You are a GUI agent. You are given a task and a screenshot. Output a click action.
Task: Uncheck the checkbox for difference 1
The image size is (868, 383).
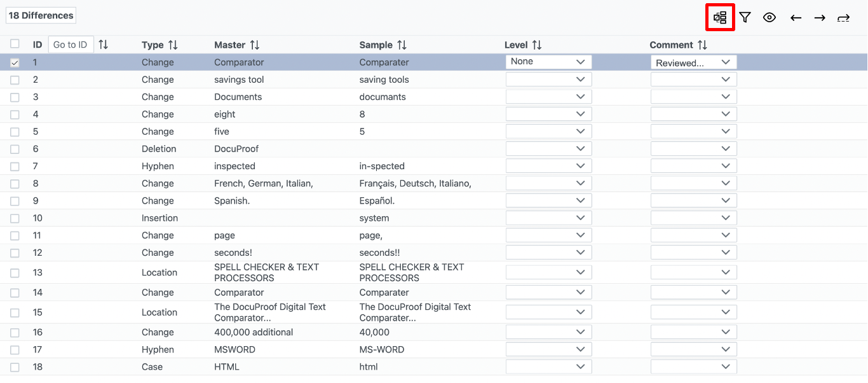click(15, 62)
